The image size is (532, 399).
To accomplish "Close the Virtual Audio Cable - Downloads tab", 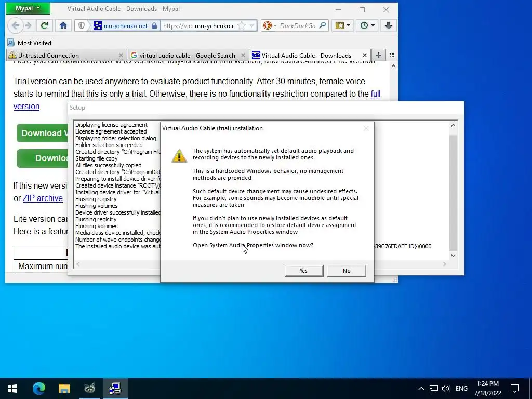I will 365,55.
